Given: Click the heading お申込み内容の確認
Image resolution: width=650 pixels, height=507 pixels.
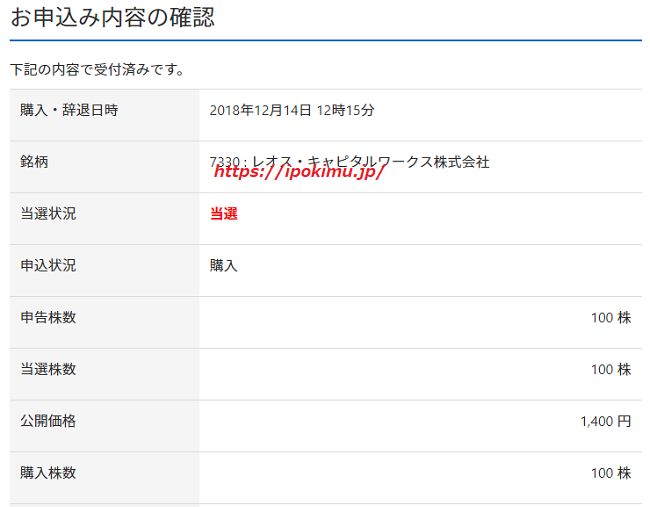Looking at the screenshot, I should (x=112, y=18).
